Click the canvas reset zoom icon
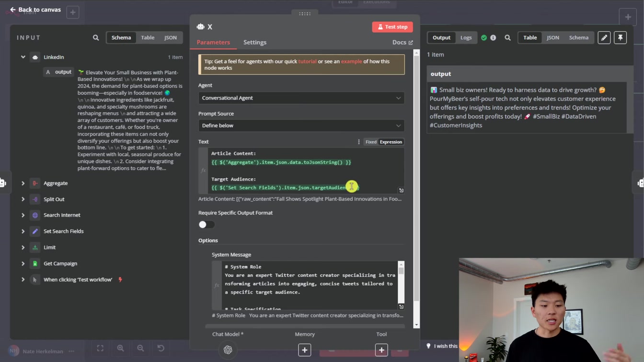The image size is (644, 362). coord(161,348)
